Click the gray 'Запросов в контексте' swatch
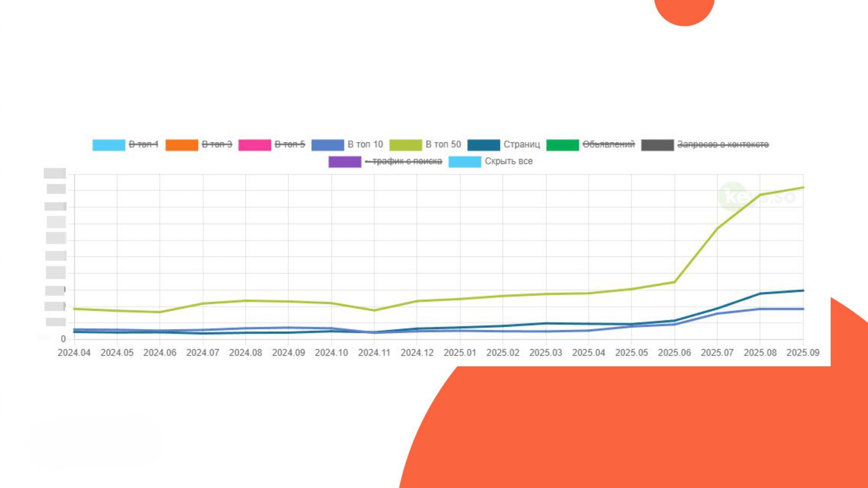 pos(657,145)
